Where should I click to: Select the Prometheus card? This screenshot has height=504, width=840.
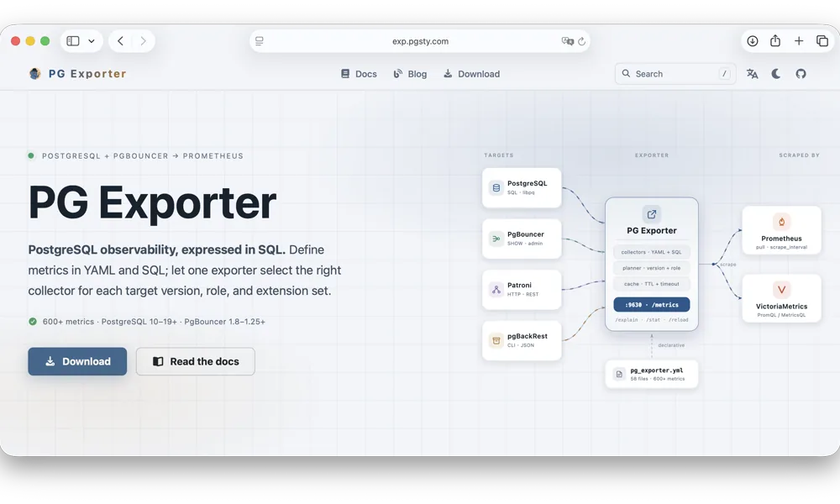pos(781,230)
